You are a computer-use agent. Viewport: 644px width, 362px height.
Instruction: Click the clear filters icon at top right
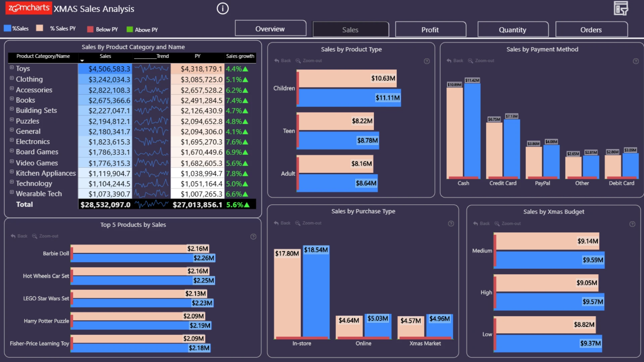coord(621,8)
